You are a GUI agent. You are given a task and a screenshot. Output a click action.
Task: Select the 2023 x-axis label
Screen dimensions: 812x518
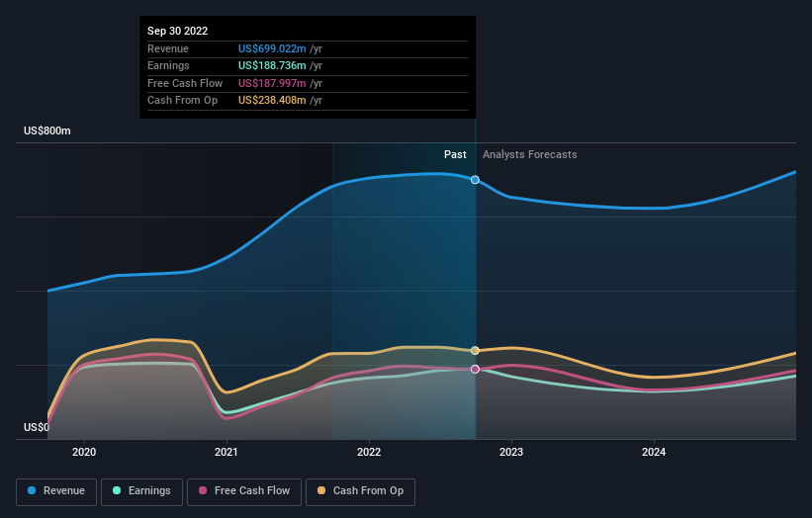click(511, 452)
